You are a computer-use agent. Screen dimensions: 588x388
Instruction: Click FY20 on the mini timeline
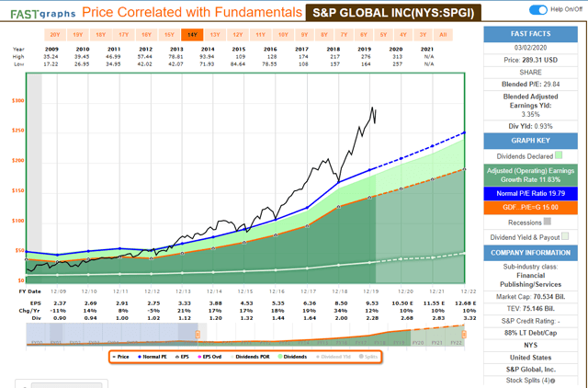[418, 343]
